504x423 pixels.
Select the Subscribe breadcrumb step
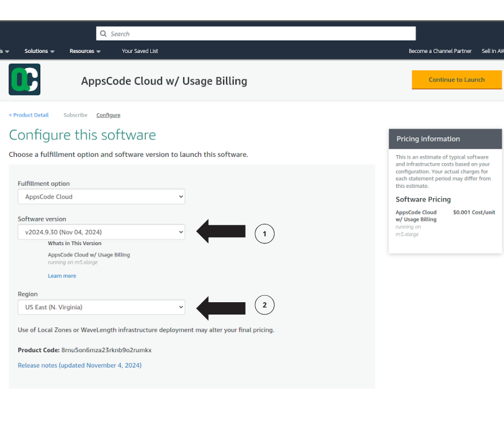click(x=75, y=115)
